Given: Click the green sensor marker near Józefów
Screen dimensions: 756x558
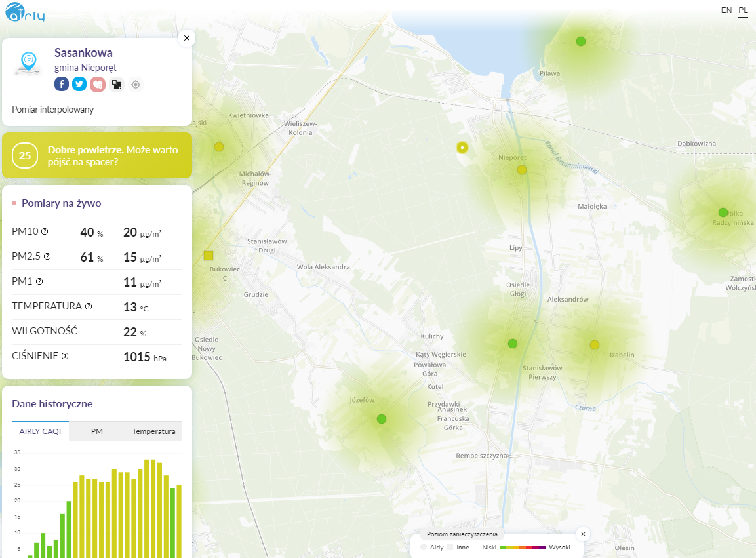Looking at the screenshot, I should click(x=382, y=418).
